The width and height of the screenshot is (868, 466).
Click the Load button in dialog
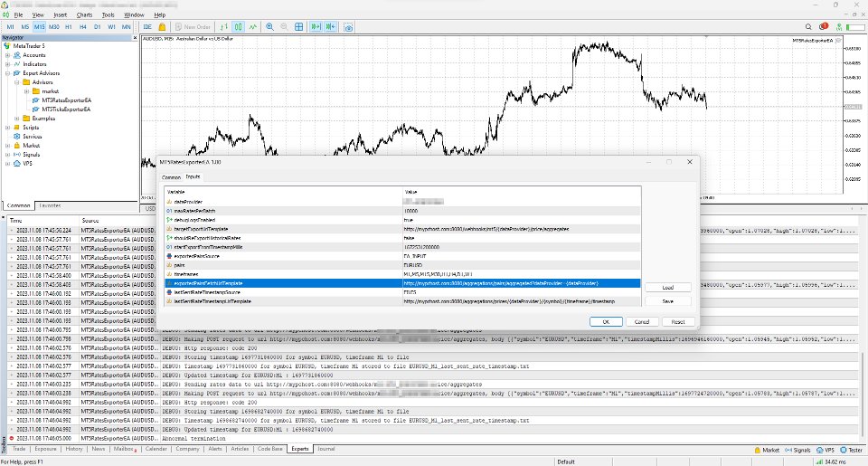pos(667,288)
